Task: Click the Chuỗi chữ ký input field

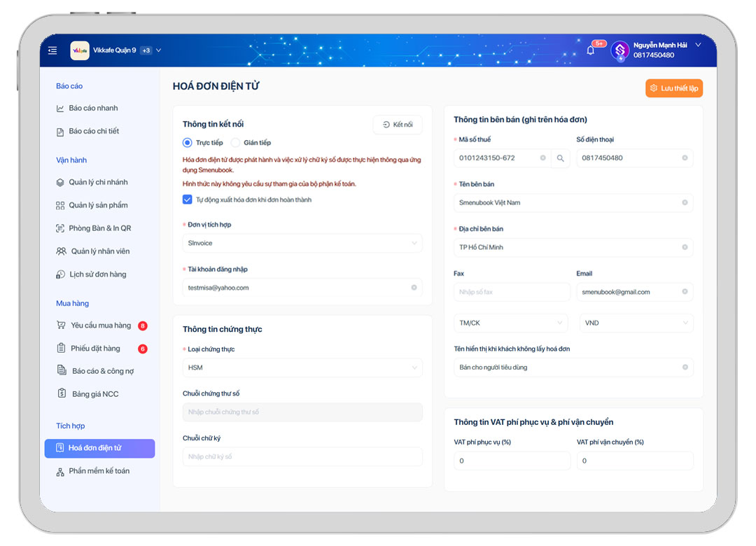Action: point(302,457)
